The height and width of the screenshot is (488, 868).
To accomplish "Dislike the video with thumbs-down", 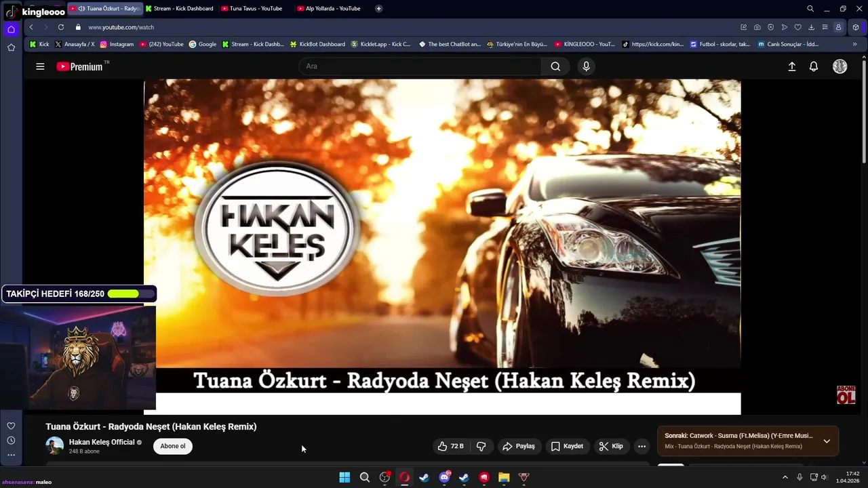I will tap(481, 446).
